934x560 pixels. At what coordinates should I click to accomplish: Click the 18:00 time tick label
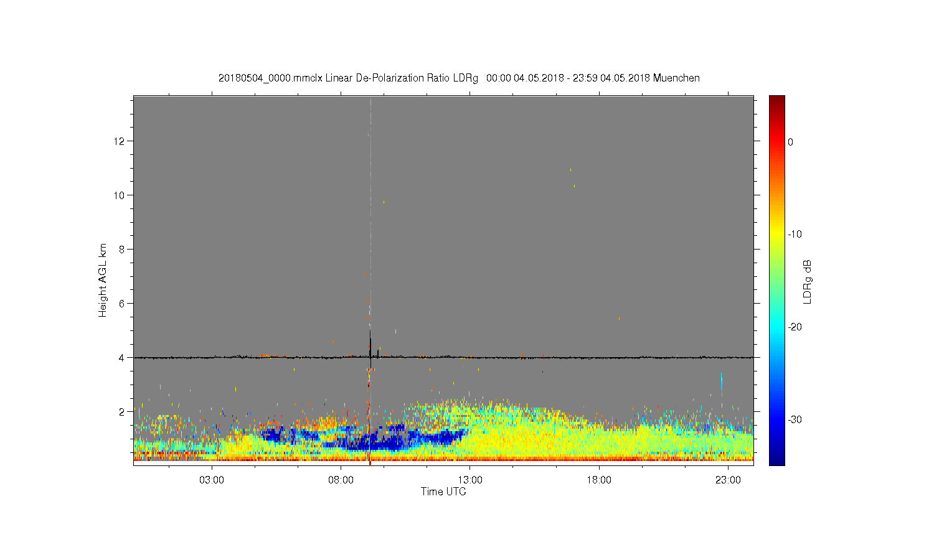[x=599, y=480]
